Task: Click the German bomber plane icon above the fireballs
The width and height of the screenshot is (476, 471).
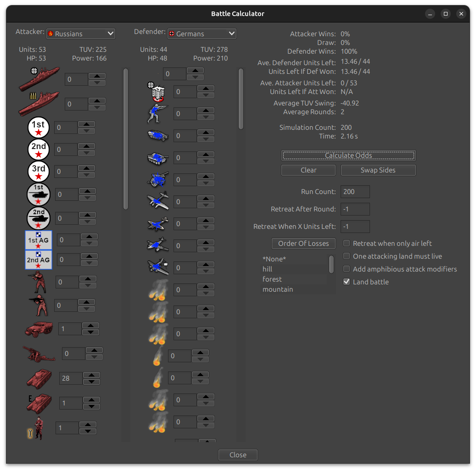Action: point(158,267)
